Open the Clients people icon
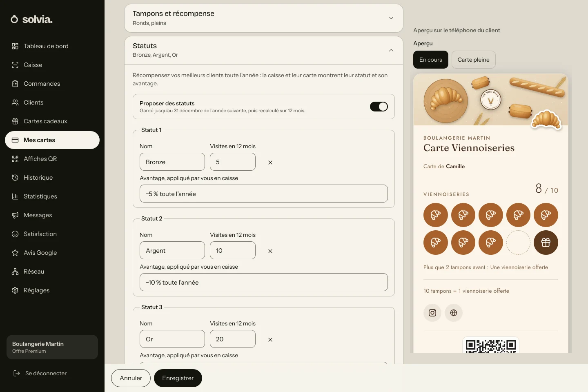 pyautogui.click(x=15, y=102)
